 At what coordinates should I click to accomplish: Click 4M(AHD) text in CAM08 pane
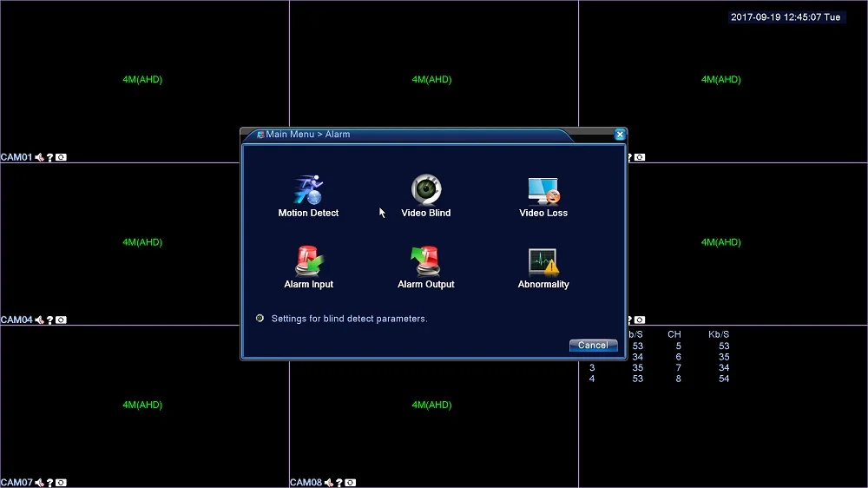(431, 405)
